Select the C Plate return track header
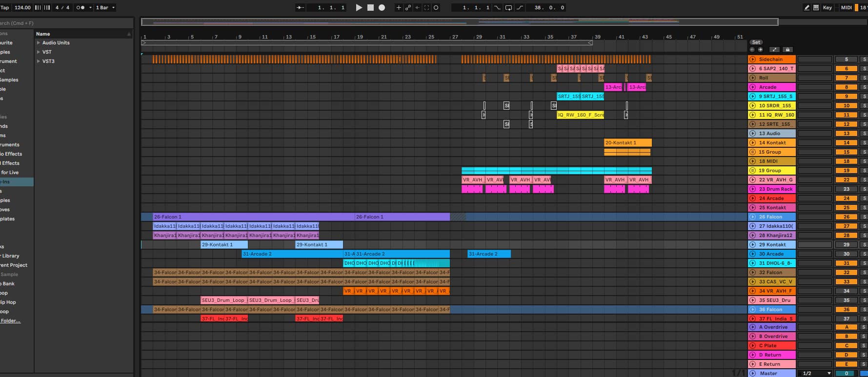Image resolution: width=868 pixels, height=377 pixels. (771, 346)
